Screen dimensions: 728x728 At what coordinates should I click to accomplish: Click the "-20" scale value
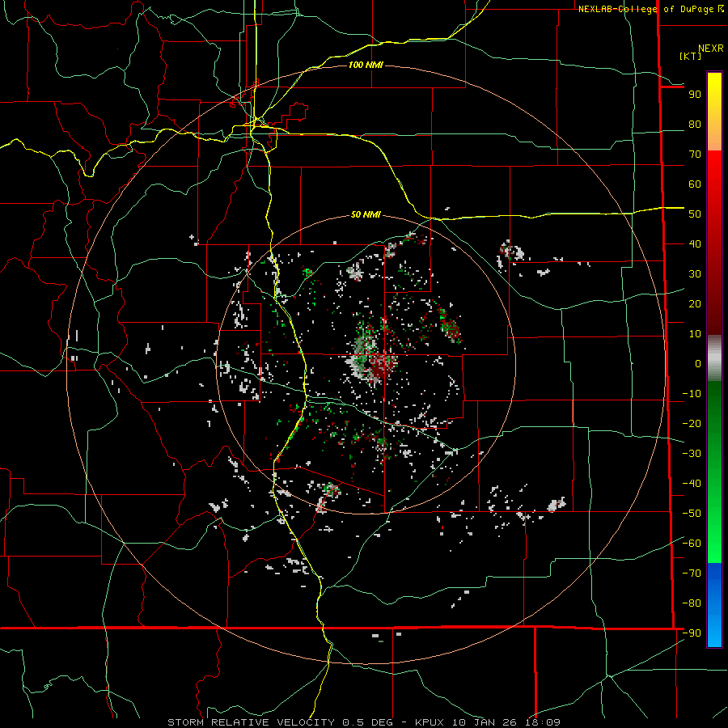coord(692,424)
